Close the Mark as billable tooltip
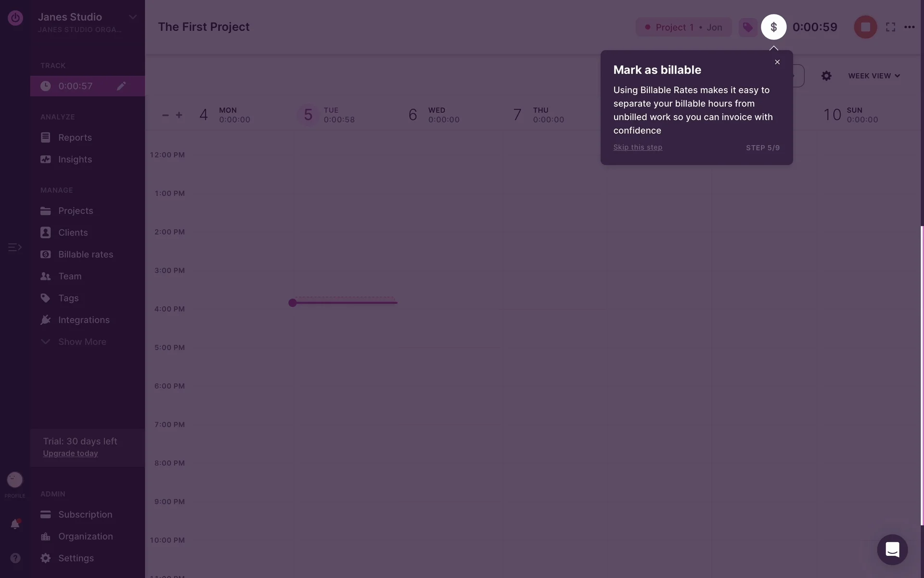This screenshot has width=924, height=578. pyautogui.click(x=777, y=62)
